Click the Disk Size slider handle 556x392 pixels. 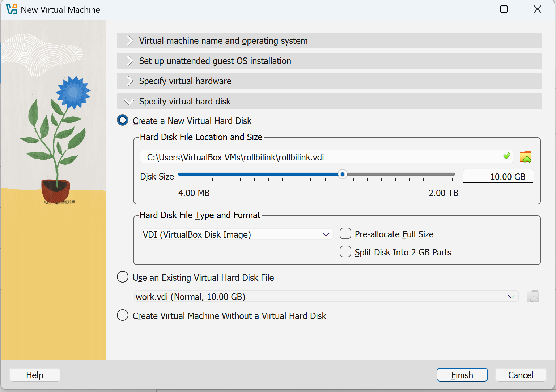pyautogui.click(x=342, y=174)
